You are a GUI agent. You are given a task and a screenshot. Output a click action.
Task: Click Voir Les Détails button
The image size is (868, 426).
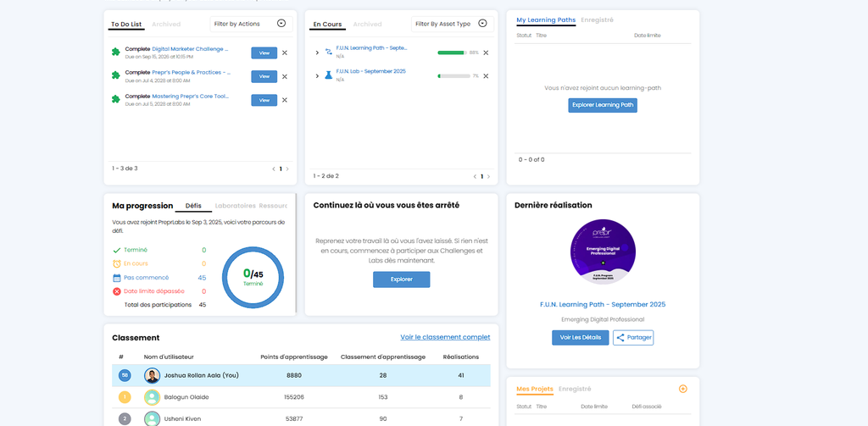point(580,337)
